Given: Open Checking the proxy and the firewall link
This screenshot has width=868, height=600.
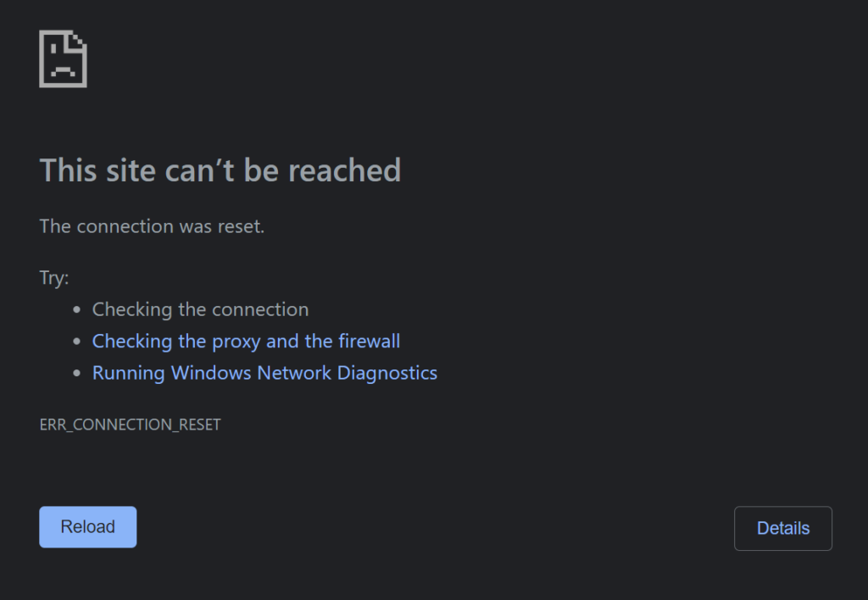Looking at the screenshot, I should (x=246, y=342).
